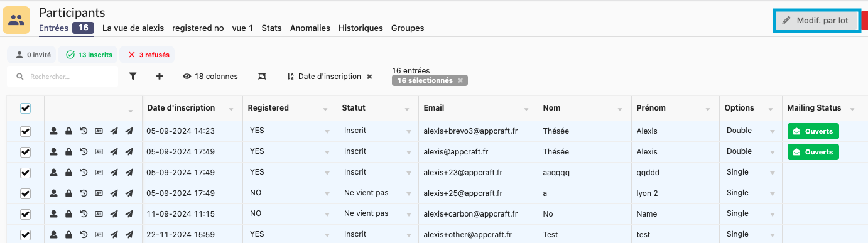868x243 pixels.
Task: Switch to the Anomalies tab
Action: (x=310, y=28)
